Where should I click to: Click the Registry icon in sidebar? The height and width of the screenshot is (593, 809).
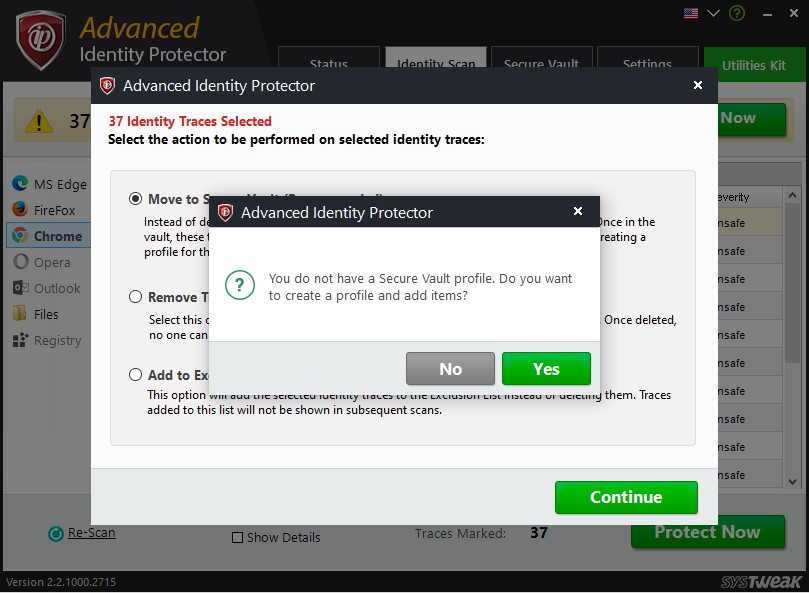19,340
